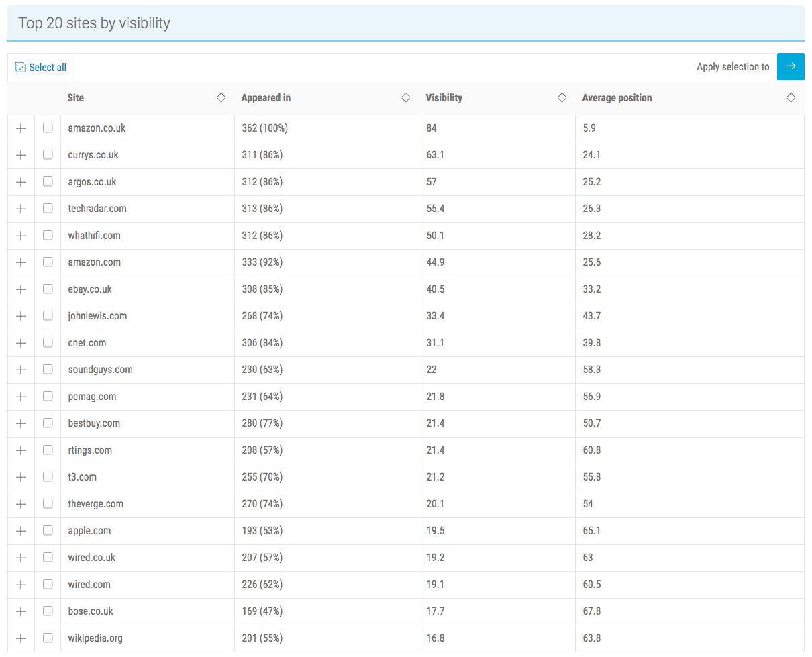Viewport: 812px width, 657px height.
Task: Click the visibility value 63.1
Action: [435, 155]
